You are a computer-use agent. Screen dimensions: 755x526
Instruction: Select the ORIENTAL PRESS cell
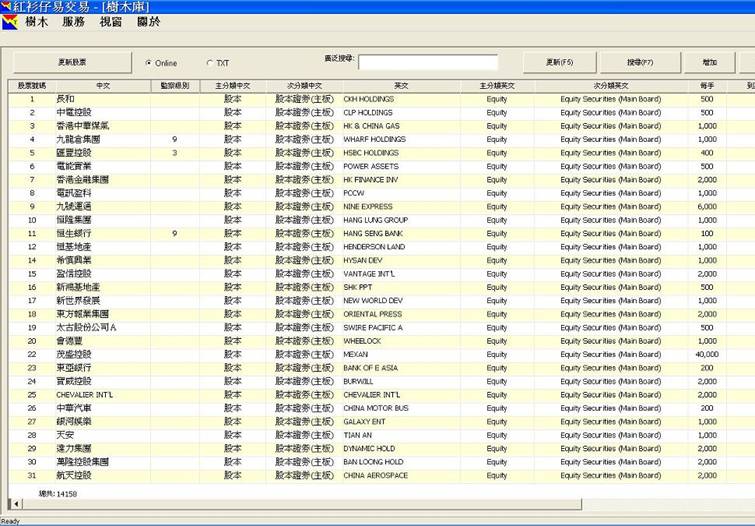coord(401,314)
